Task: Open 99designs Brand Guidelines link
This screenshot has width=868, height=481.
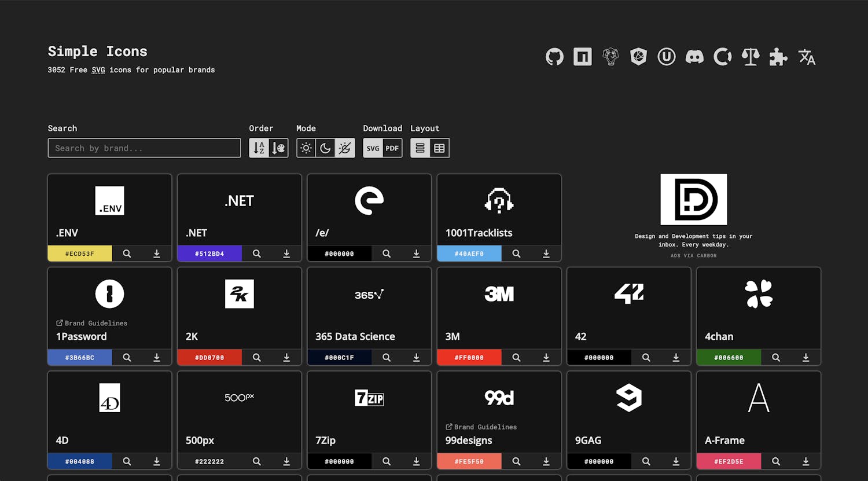Action: (481, 427)
